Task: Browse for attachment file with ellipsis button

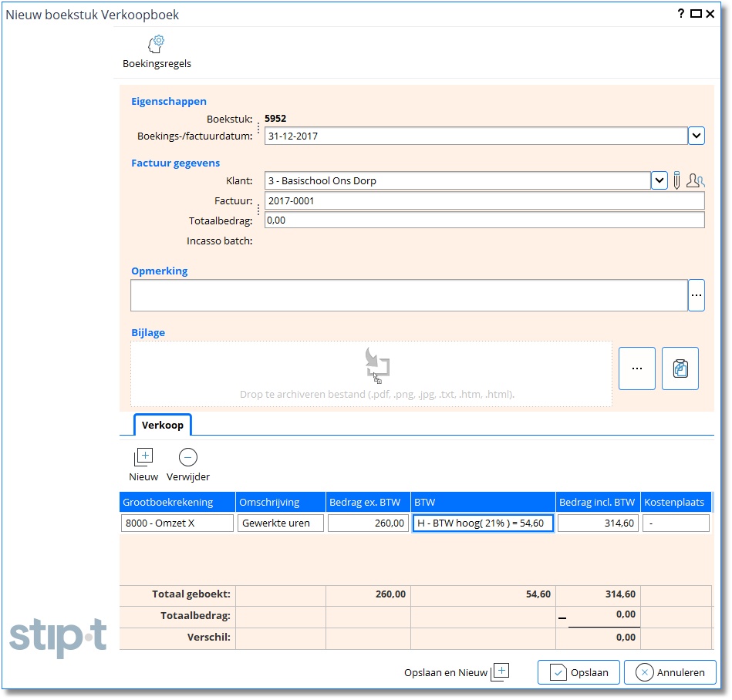Action: (x=637, y=369)
